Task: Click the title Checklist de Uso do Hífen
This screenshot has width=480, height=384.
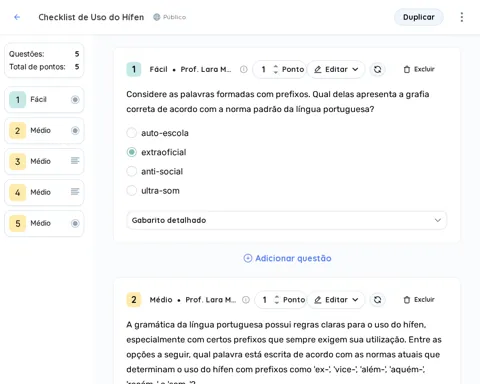Action: (x=91, y=17)
